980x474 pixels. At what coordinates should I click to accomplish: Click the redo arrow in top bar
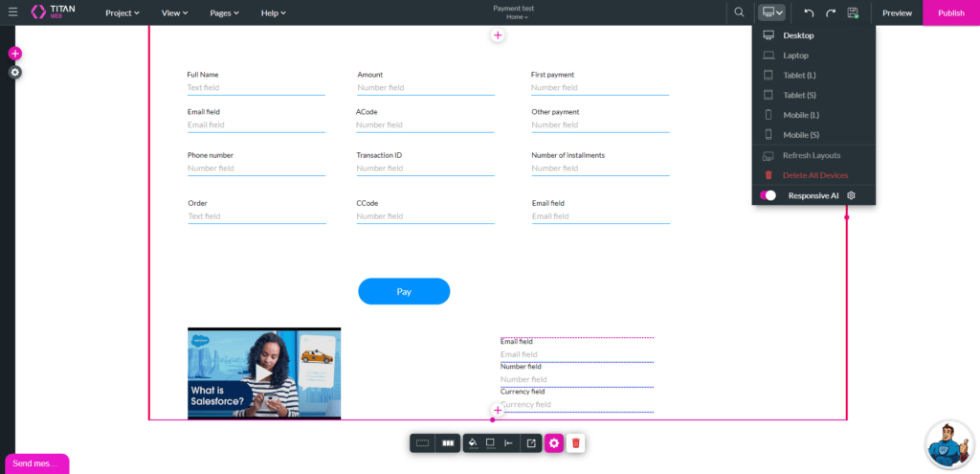(831, 12)
